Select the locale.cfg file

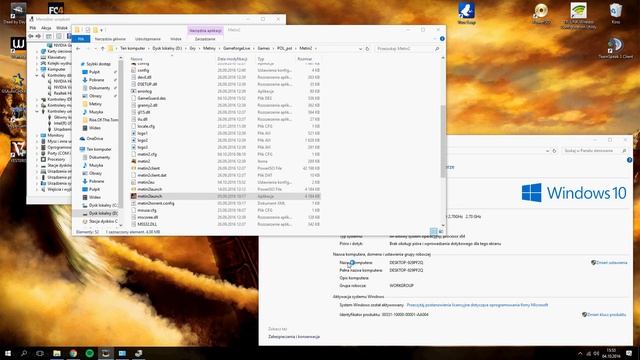click(225, 127)
